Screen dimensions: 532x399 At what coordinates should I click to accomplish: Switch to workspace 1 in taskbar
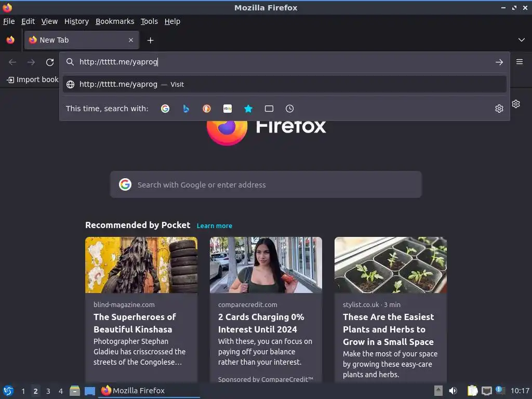(x=23, y=391)
